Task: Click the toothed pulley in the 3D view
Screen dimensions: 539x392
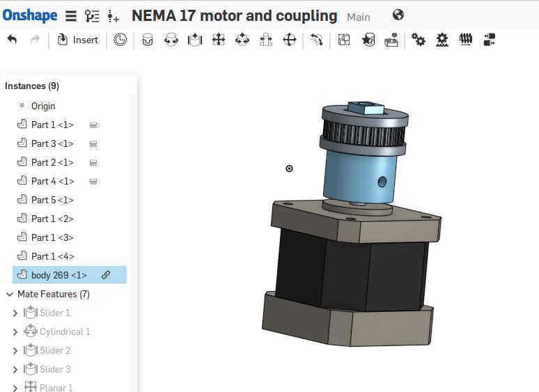Action: [x=364, y=132]
